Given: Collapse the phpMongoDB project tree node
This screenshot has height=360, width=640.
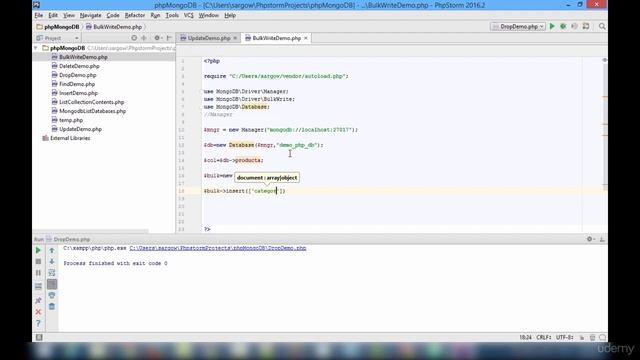Looking at the screenshot, I should 36,48.
